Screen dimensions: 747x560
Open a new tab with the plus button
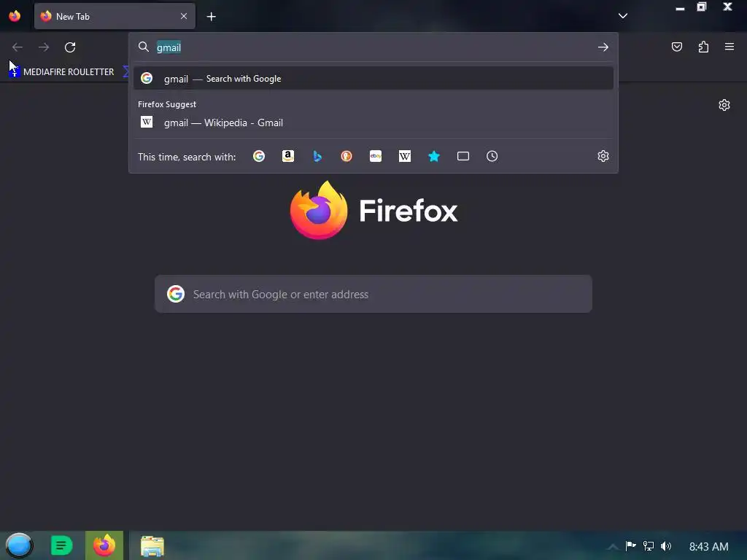point(211,17)
